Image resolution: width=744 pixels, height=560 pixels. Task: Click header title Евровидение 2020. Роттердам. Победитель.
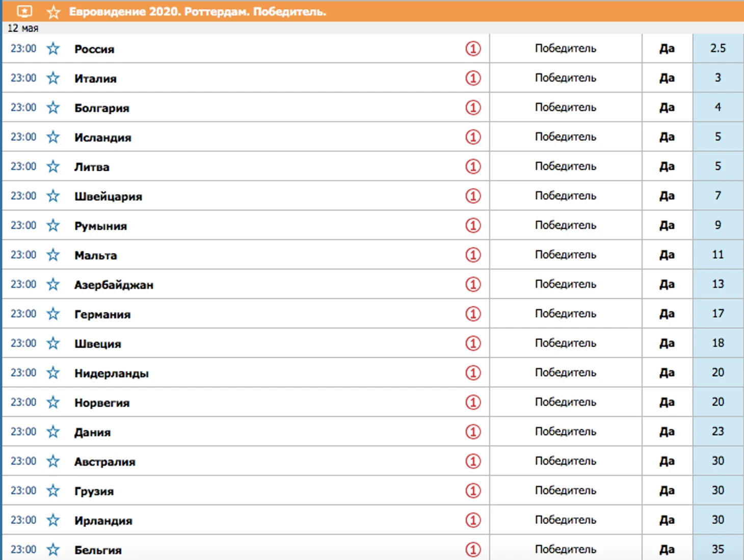198,12
